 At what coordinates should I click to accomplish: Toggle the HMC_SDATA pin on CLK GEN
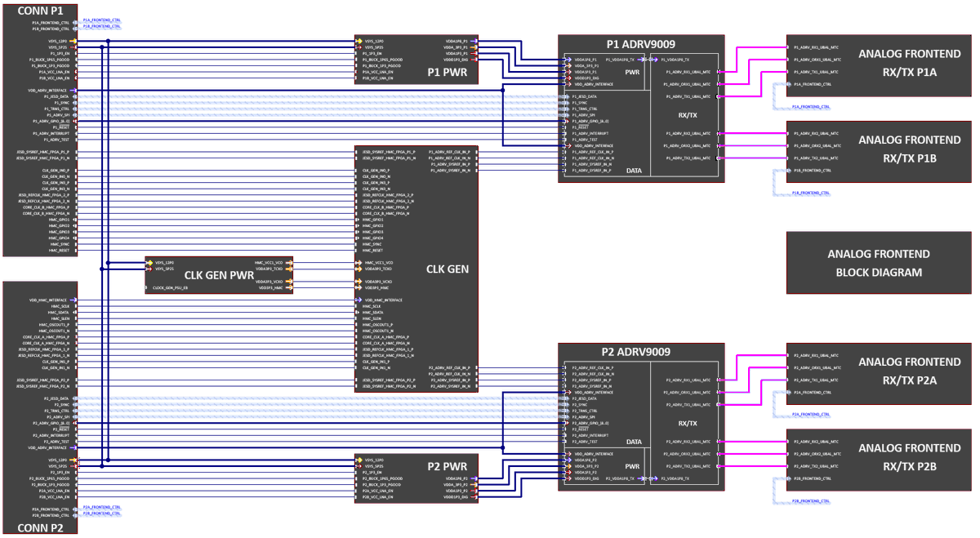(357, 313)
